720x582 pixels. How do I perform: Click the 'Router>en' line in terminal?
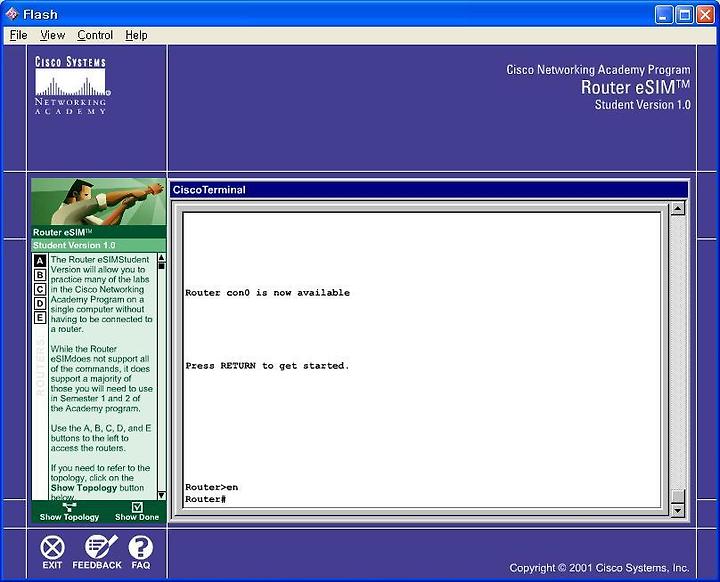coord(212,487)
